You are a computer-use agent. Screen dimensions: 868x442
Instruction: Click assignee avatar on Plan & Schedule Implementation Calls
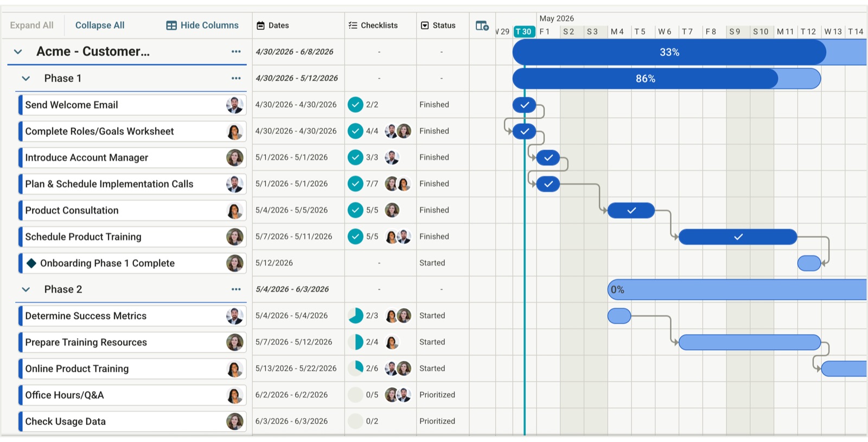tap(234, 184)
